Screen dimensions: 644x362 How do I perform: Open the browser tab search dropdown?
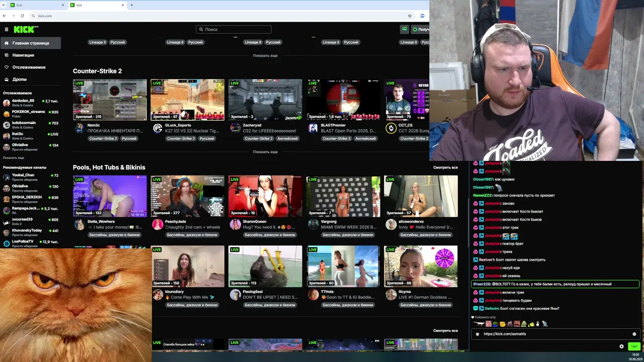4,5
